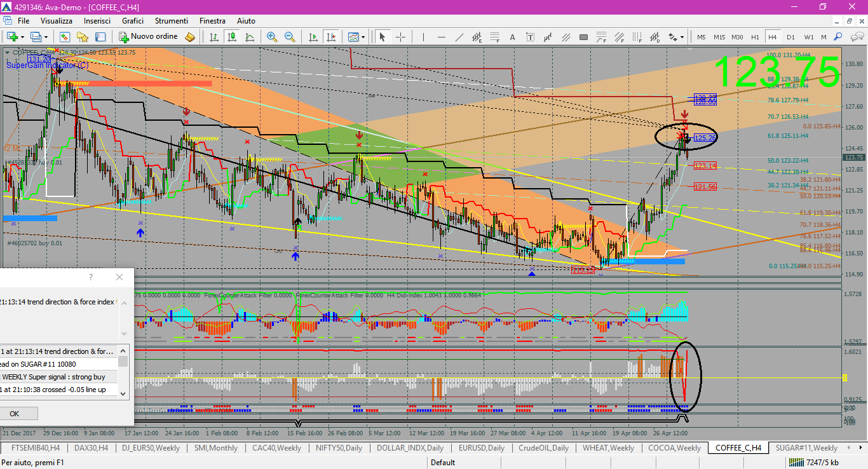Select the Fibonacci retracement tool
The width and height of the screenshot is (868, 469).
click(495, 37)
